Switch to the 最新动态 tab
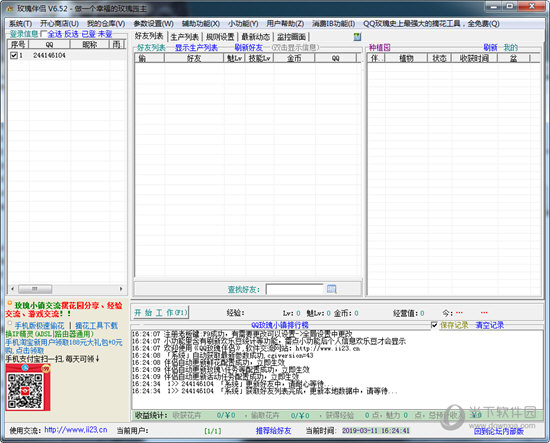Image resolution: width=550 pixels, height=443 pixels. pyautogui.click(x=255, y=37)
